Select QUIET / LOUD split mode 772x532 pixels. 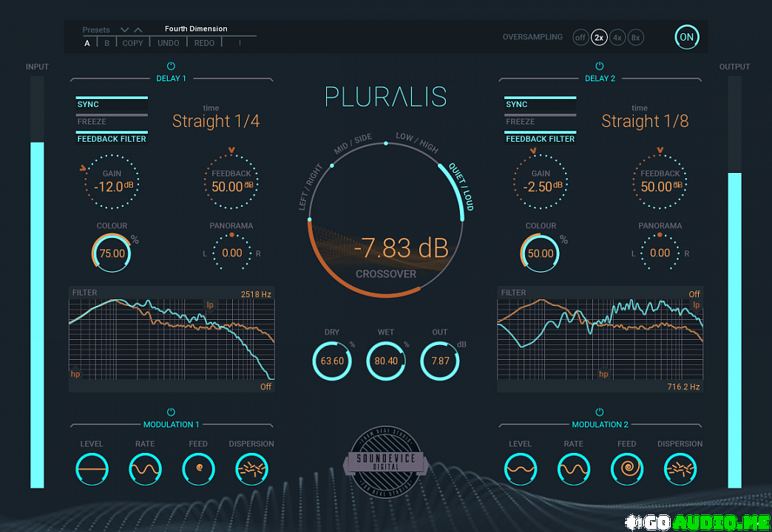(x=461, y=187)
